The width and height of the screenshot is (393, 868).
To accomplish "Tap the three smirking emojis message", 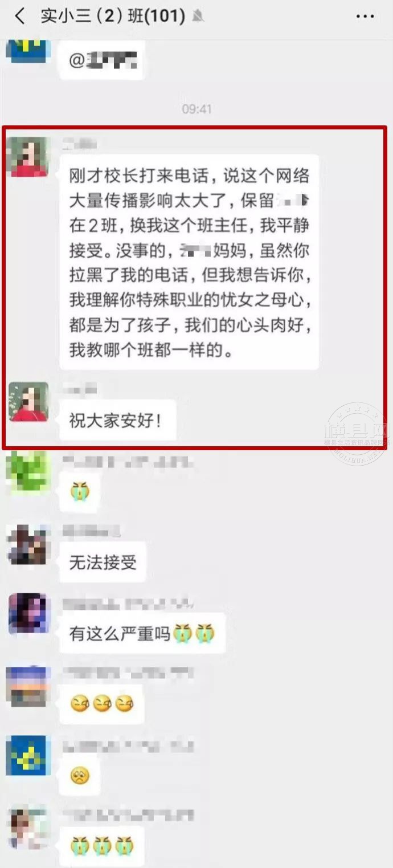I will pyautogui.click(x=101, y=704).
